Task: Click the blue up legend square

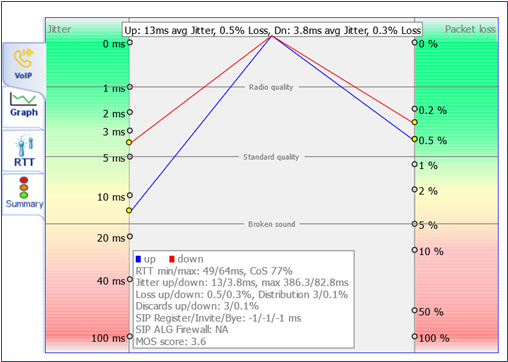Action: 139,259
